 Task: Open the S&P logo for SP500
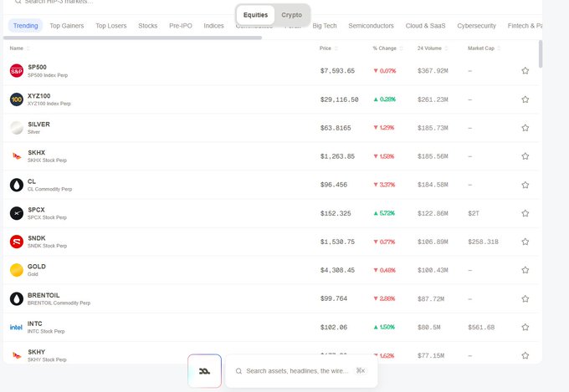click(x=17, y=71)
